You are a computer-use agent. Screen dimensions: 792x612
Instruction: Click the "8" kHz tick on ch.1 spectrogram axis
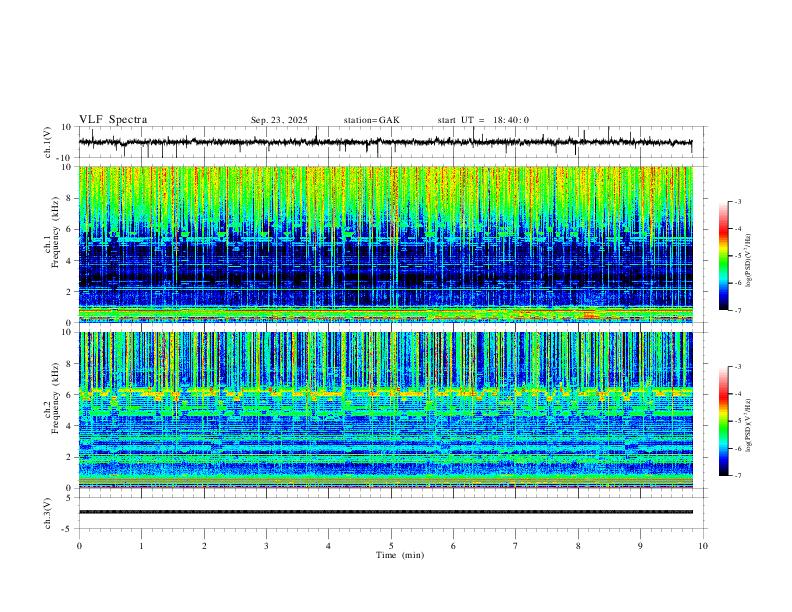click(x=69, y=198)
